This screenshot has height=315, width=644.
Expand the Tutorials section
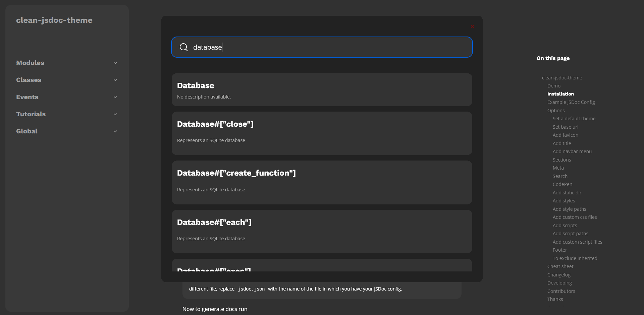click(x=115, y=114)
